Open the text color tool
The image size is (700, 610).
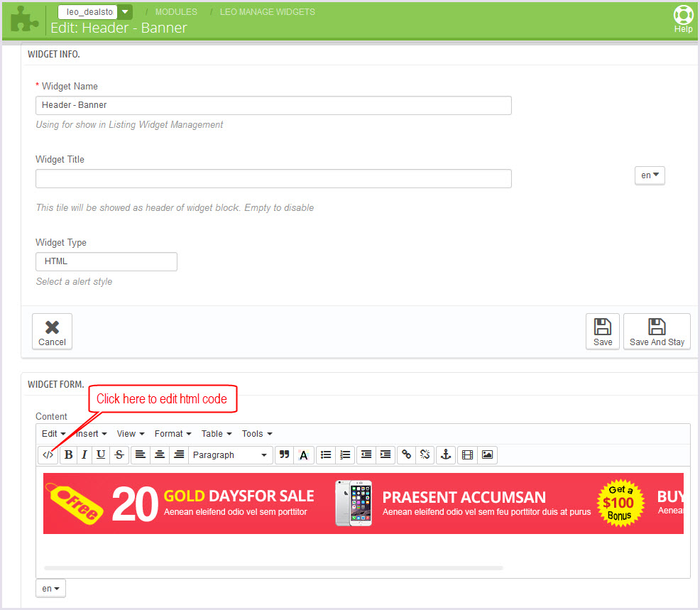[304, 455]
